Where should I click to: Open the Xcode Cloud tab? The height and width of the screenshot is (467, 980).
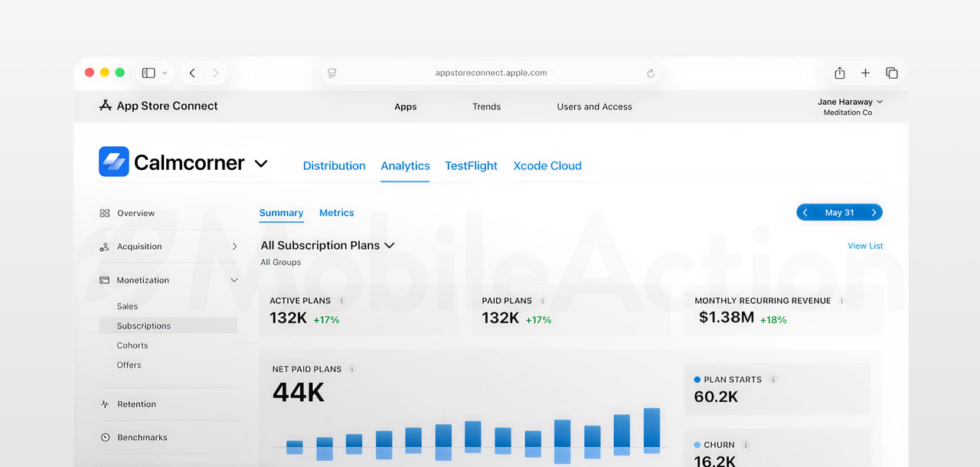pos(547,165)
